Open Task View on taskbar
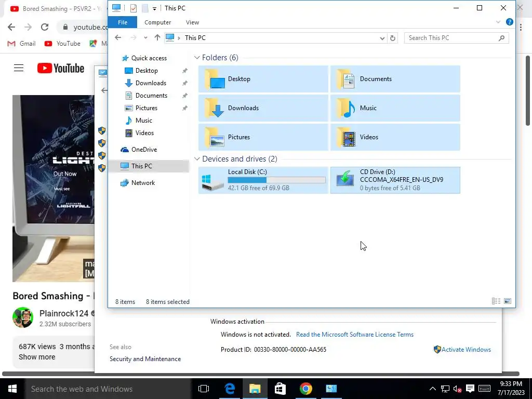 click(x=204, y=389)
